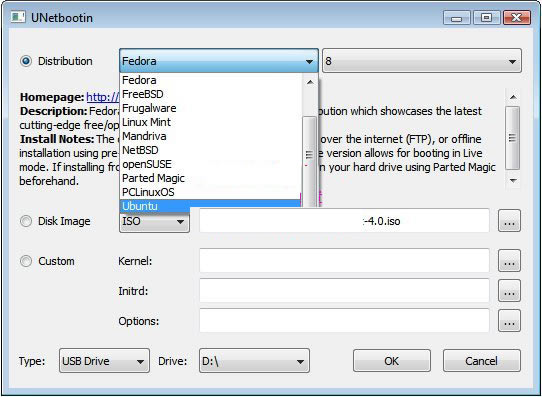Choose Fedora in the distribution list
Viewport: 542px width, 397px height.
point(211,80)
